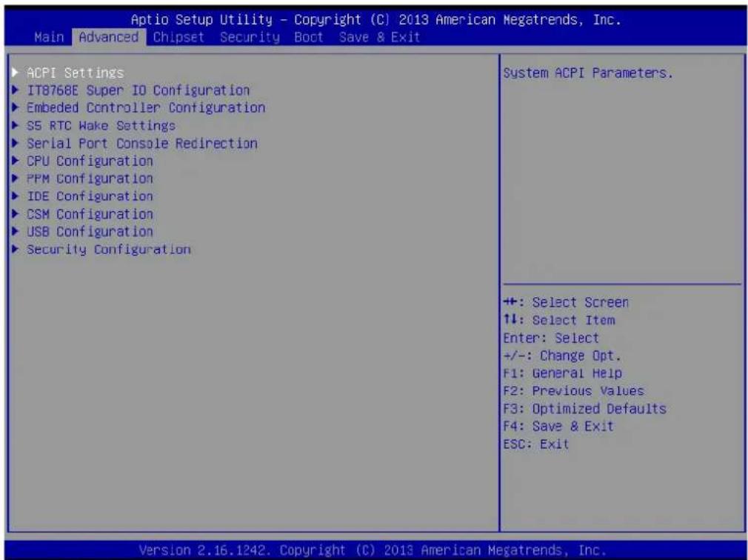Click the arrow beside PPM Configuration
This screenshot has width=748, height=560.
click(x=16, y=179)
